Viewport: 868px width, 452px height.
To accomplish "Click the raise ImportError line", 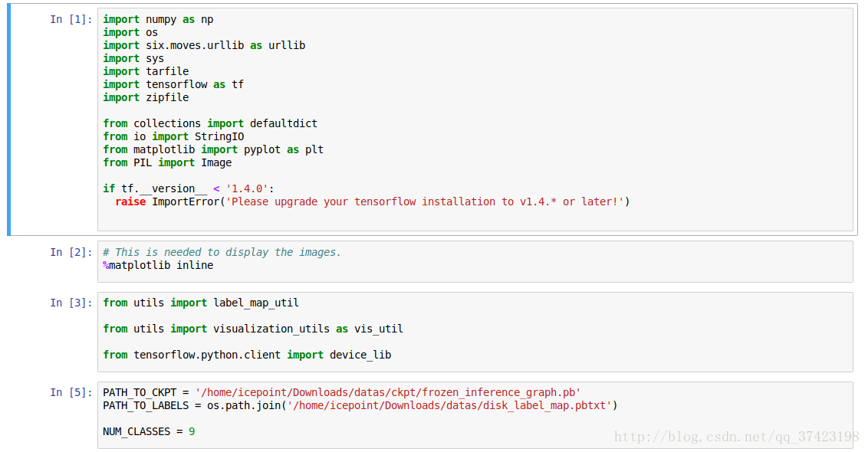I will click(x=372, y=202).
